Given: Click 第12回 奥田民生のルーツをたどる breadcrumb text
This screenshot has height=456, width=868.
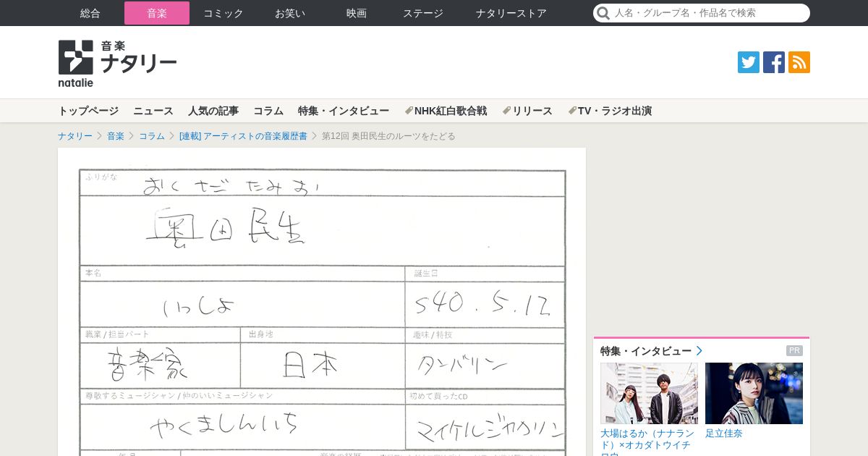Looking at the screenshot, I should [x=388, y=136].
